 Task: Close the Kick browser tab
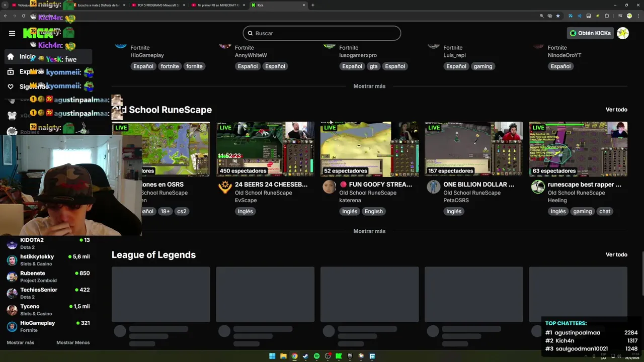(x=304, y=5)
